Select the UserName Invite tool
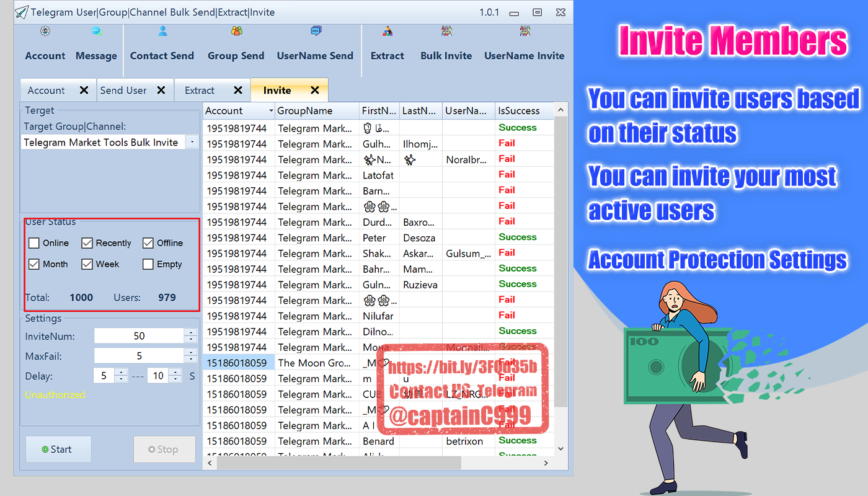This screenshot has height=496, width=868. (x=524, y=45)
